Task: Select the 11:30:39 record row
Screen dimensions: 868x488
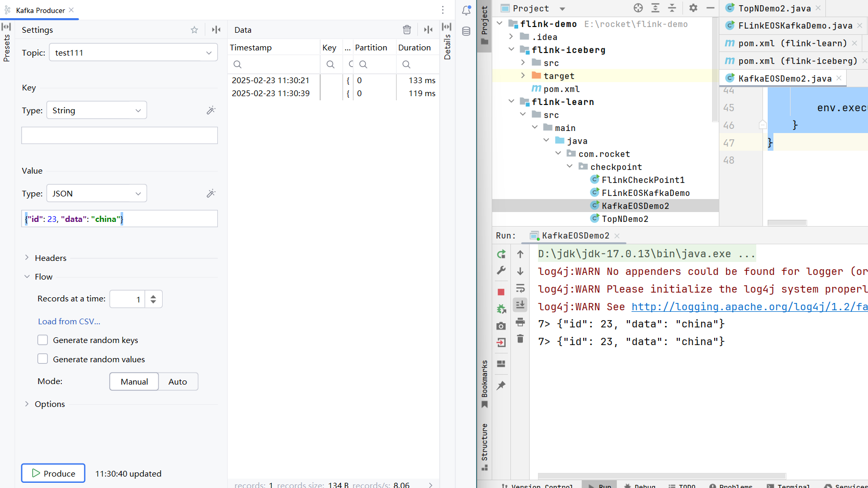Action: [333, 94]
